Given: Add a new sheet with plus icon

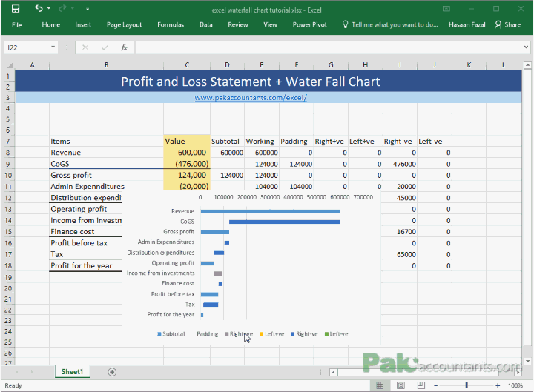Looking at the screenshot, I should 112,372.
